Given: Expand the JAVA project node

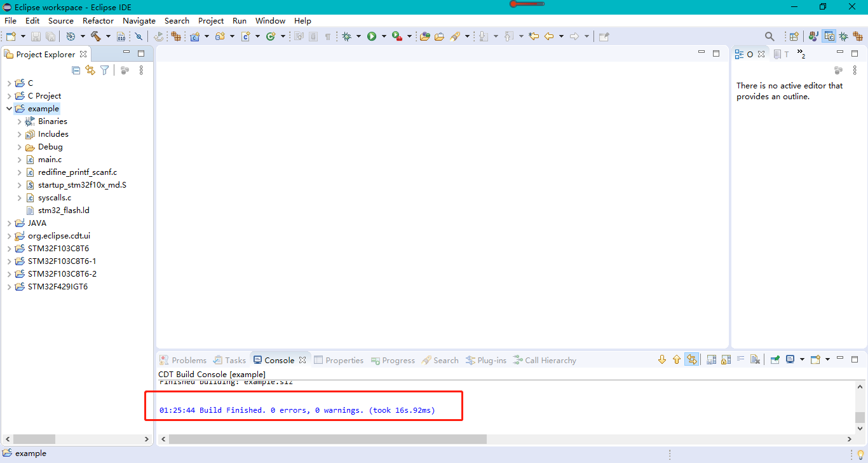Looking at the screenshot, I should [9, 223].
